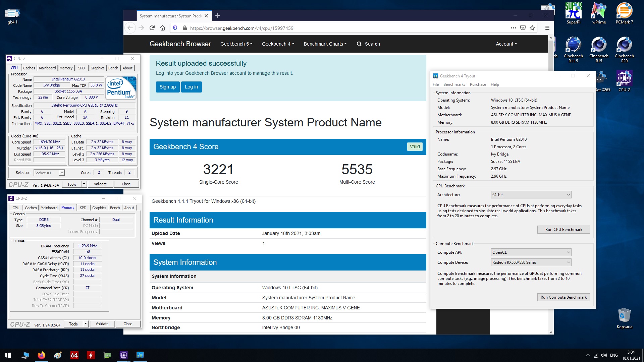Click Run Compute Benchmark
Viewport: 644px width, 362px height.
[x=563, y=297]
